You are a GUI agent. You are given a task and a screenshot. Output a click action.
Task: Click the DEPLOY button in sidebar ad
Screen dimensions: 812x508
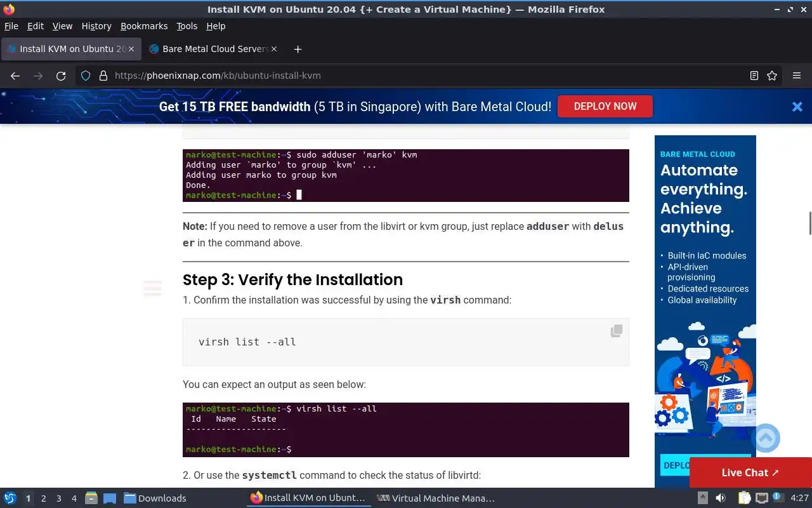click(x=675, y=465)
